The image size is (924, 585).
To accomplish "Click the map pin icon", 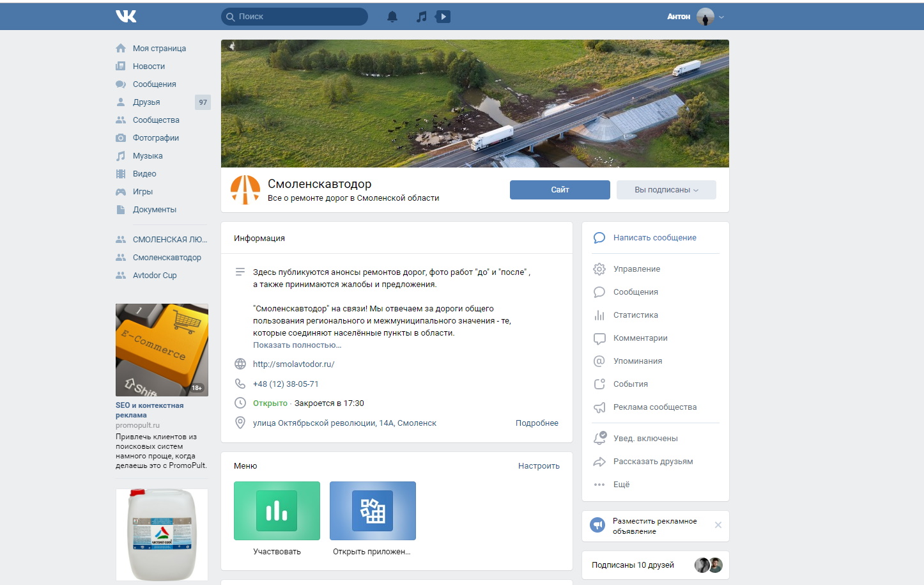I will (x=240, y=423).
